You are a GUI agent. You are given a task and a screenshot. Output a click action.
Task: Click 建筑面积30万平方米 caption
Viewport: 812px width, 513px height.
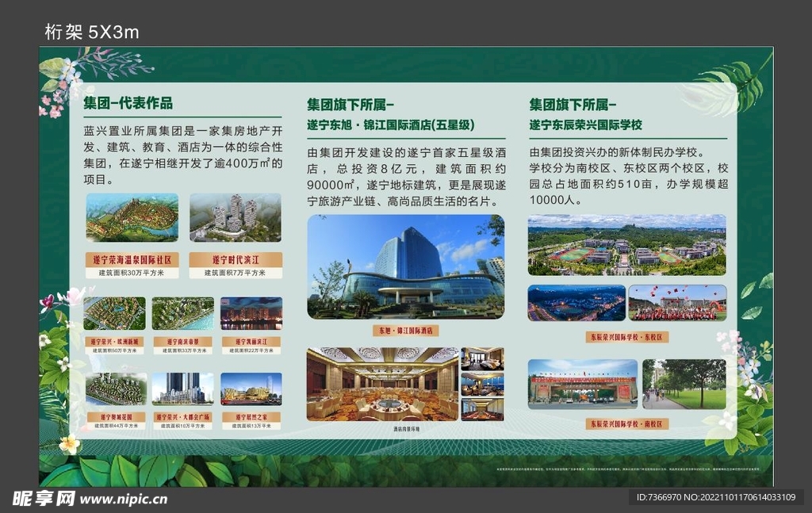(x=132, y=272)
